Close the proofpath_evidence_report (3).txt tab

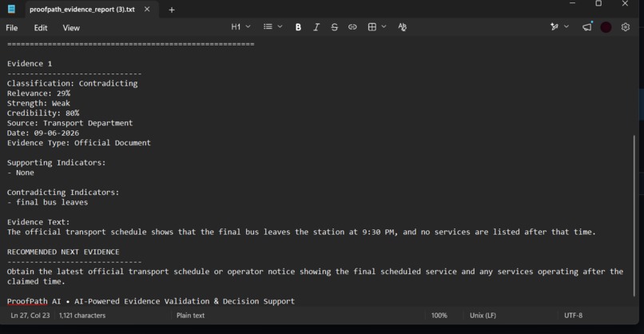(x=147, y=9)
